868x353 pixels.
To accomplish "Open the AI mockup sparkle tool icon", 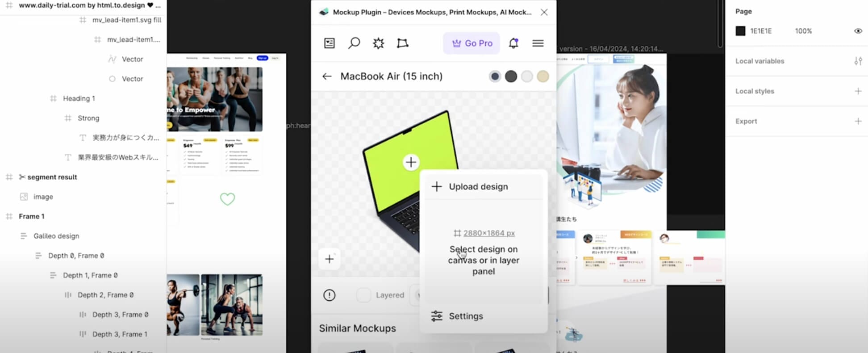I will (x=378, y=43).
